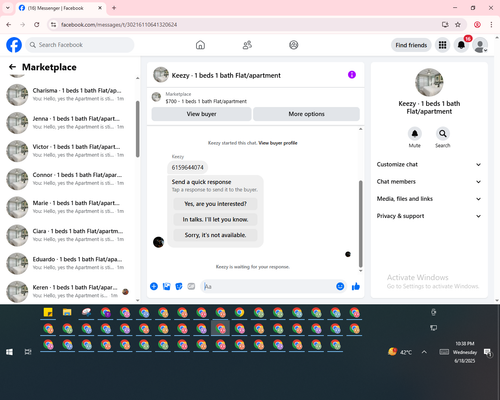500x400 pixels.
Task: Click the View buyer button
Action: pyautogui.click(x=201, y=114)
